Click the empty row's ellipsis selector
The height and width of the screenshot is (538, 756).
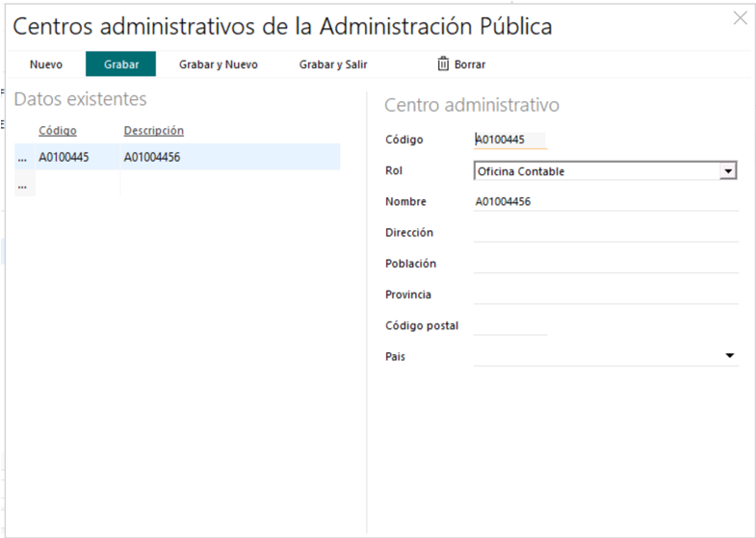point(22,185)
